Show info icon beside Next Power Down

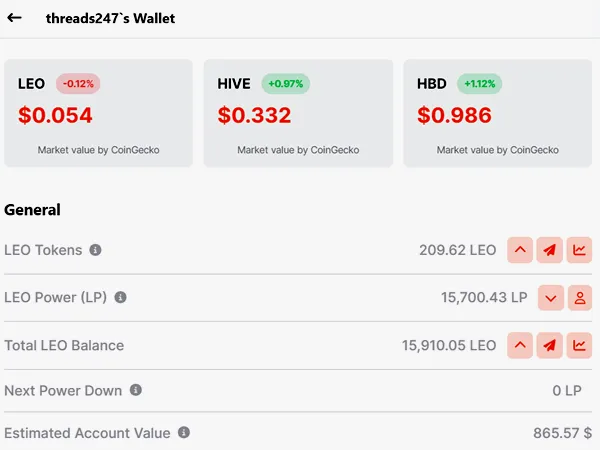[135, 390]
